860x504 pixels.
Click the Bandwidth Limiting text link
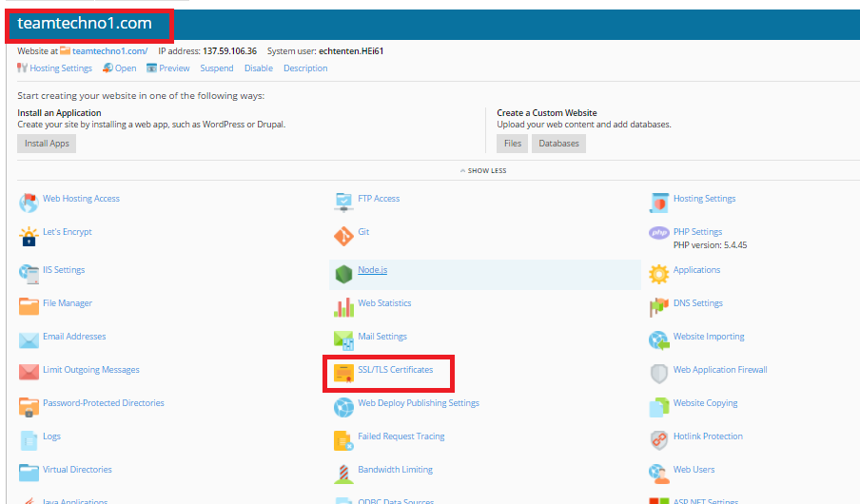coord(396,470)
